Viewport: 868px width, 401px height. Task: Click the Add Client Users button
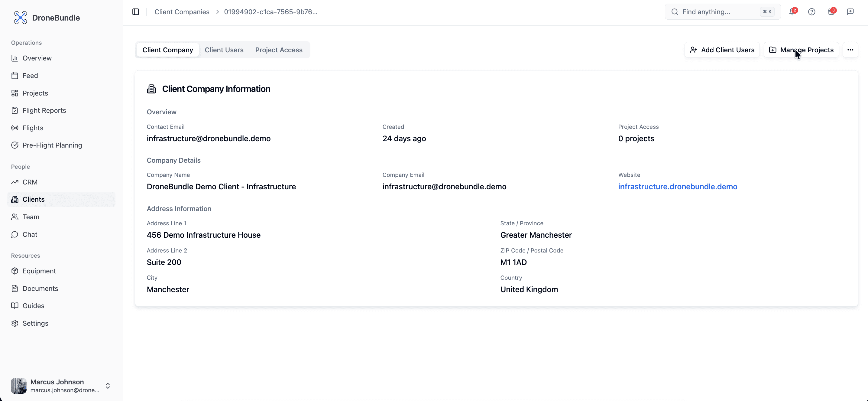pos(722,50)
